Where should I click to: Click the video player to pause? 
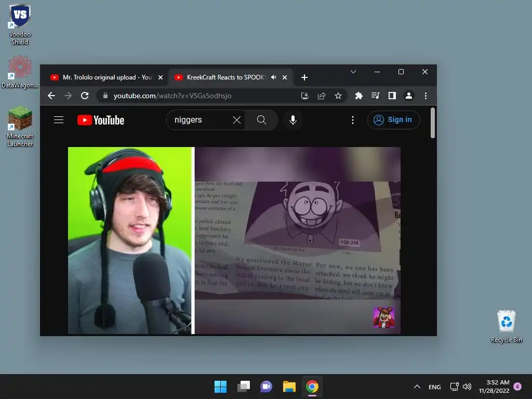tap(234, 241)
